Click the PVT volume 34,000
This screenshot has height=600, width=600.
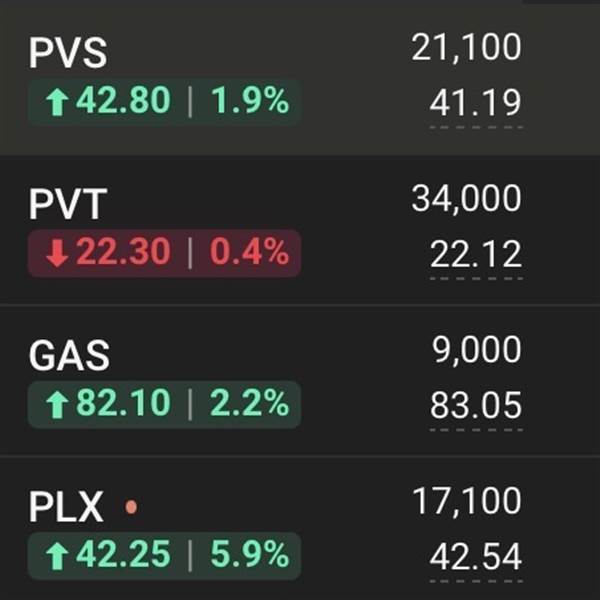[x=466, y=199]
